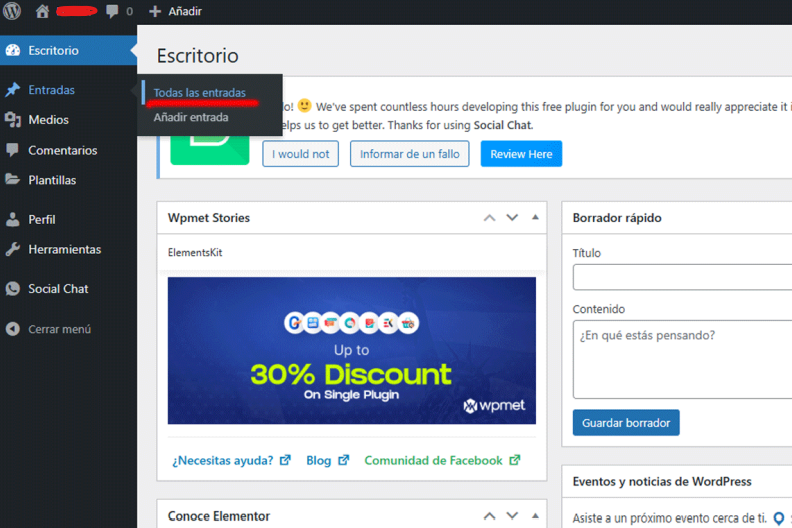Open the WordPress logo menu
Viewport: 792px width, 528px height.
click(x=12, y=11)
